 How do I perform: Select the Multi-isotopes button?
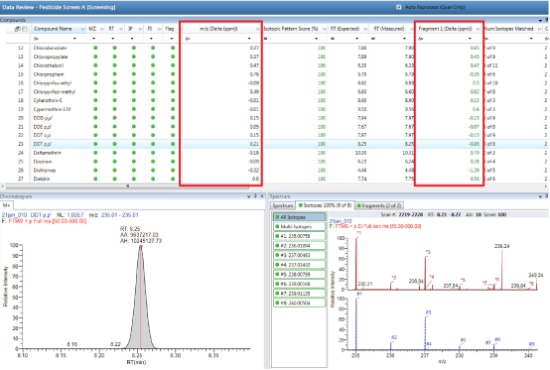tap(300, 227)
